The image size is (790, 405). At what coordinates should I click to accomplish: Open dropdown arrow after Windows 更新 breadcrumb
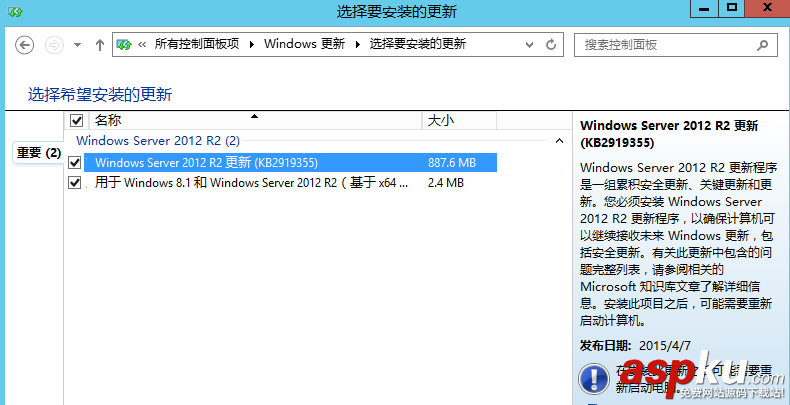[x=358, y=44]
